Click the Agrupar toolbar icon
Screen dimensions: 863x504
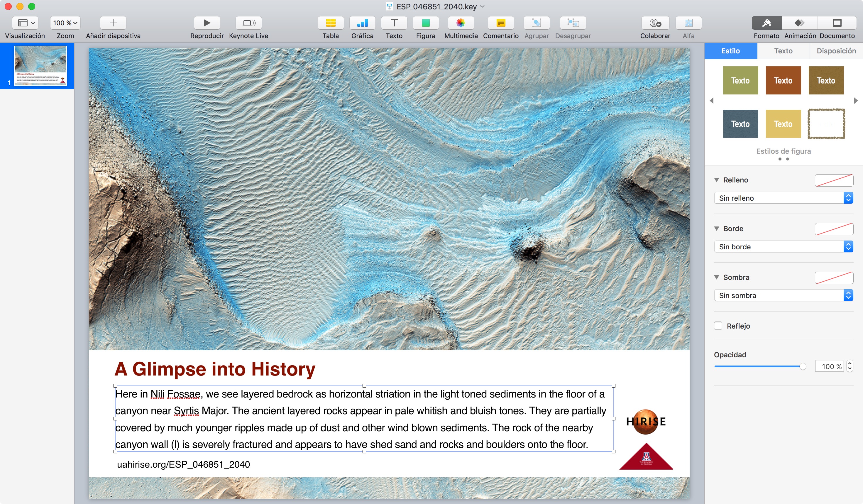pos(537,23)
